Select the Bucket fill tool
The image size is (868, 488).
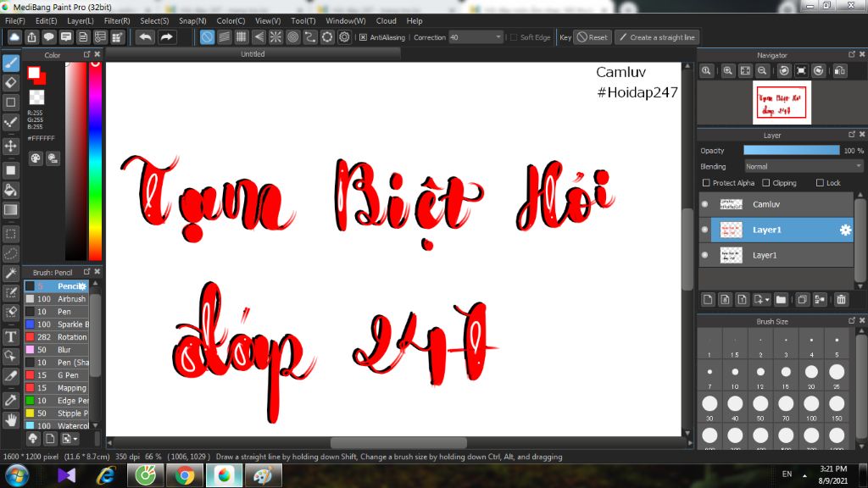point(10,191)
